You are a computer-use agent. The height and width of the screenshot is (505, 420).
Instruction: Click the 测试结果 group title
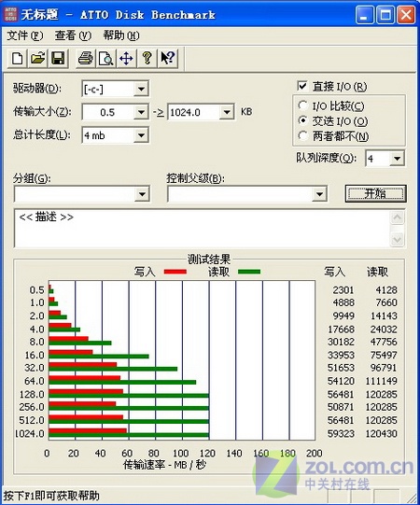(x=209, y=260)
